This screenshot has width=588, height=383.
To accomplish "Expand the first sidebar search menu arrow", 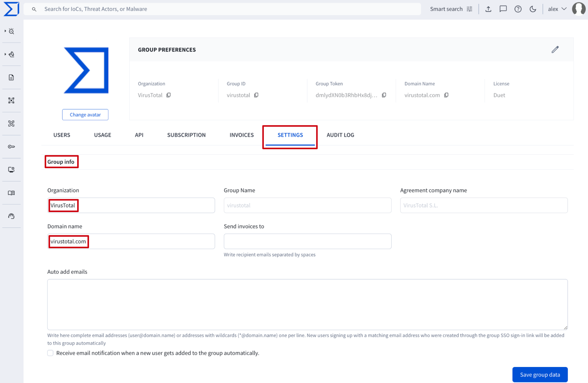I will pyautogui.click(x=5, y=31).
